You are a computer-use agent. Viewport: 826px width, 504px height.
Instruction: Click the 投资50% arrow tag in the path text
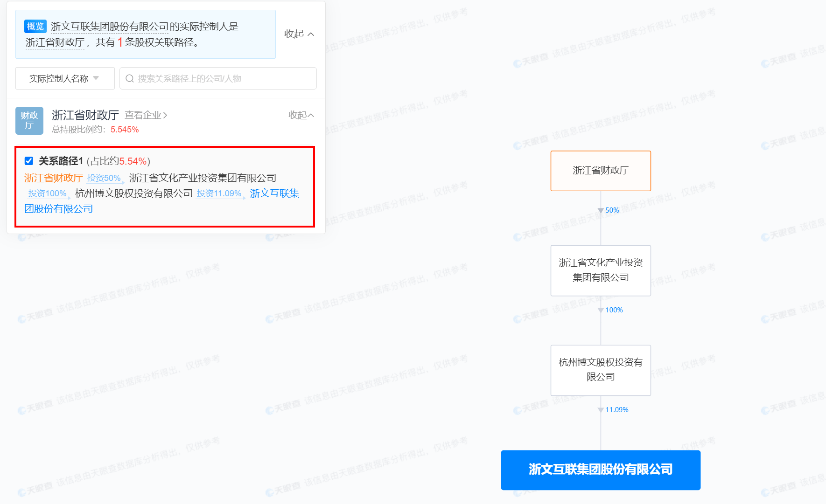click(105, 178)
